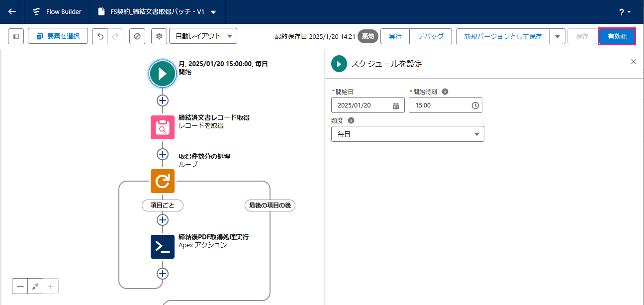Add element below the Start node
Screen dimensions: 644x305
tap(163, 100)
